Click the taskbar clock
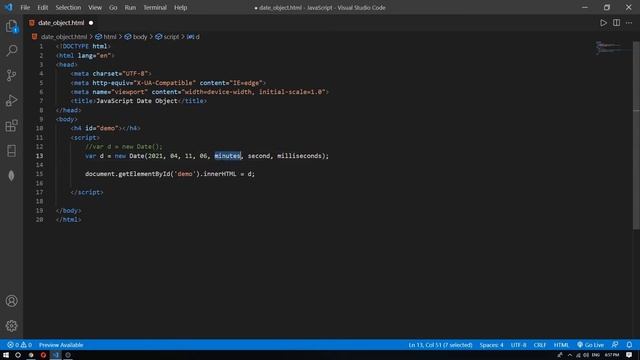 click(612, 355)
